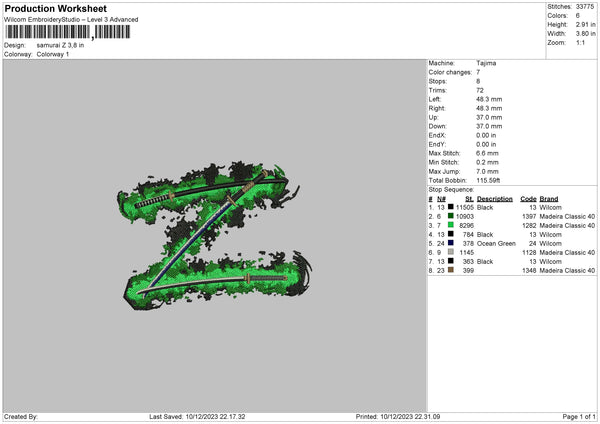
Task: Click the gray swatch in stop 6
Action: coord(451,252)
